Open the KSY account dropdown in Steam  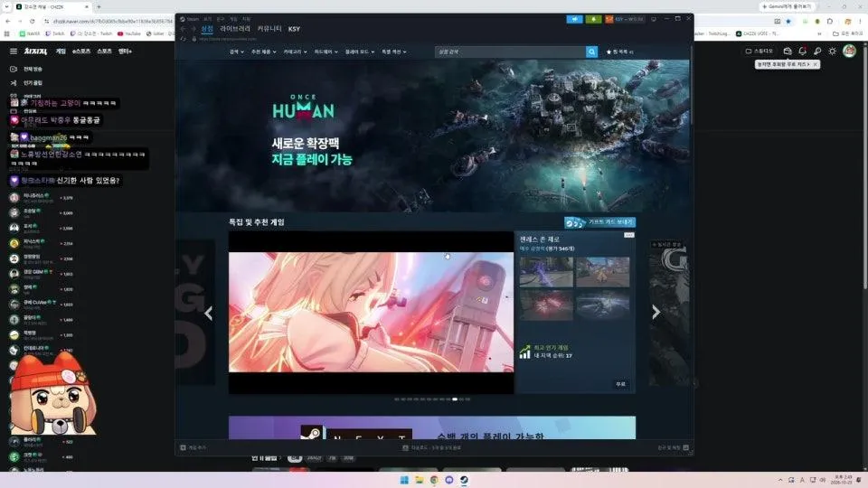(625, 19)
